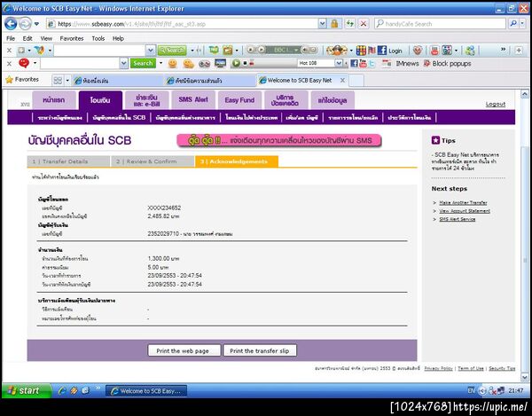Click the TV monitor icon in the toolbar
The height and width of the screenshot is (416, 532).
click(220, 63)
